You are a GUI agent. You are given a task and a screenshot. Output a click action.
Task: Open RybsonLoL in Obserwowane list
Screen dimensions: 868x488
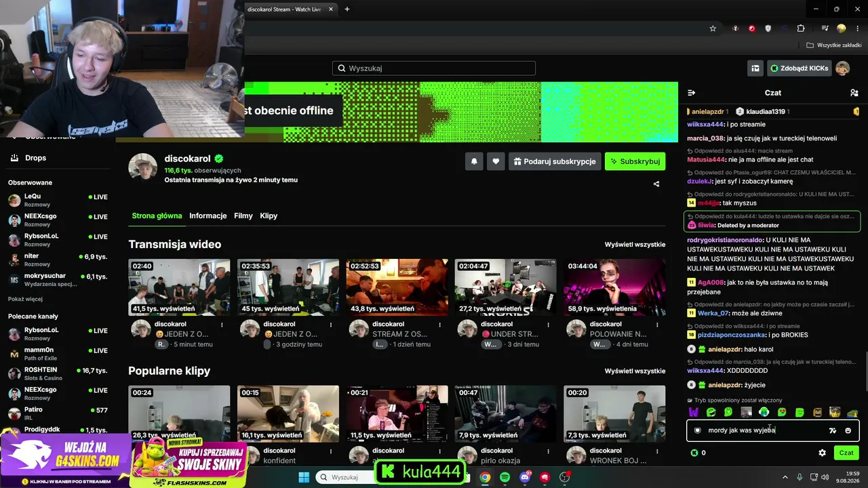tap(58, 240)
